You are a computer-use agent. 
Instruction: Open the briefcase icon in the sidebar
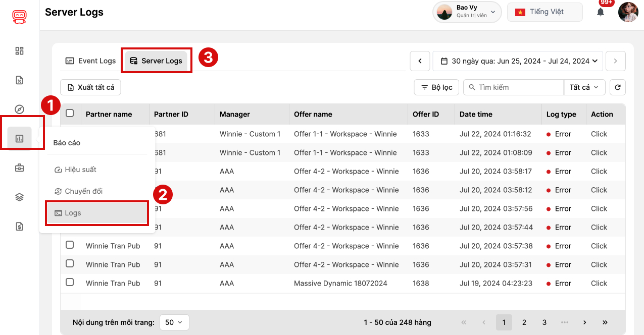pyautogui.click(x=19, y=167)
